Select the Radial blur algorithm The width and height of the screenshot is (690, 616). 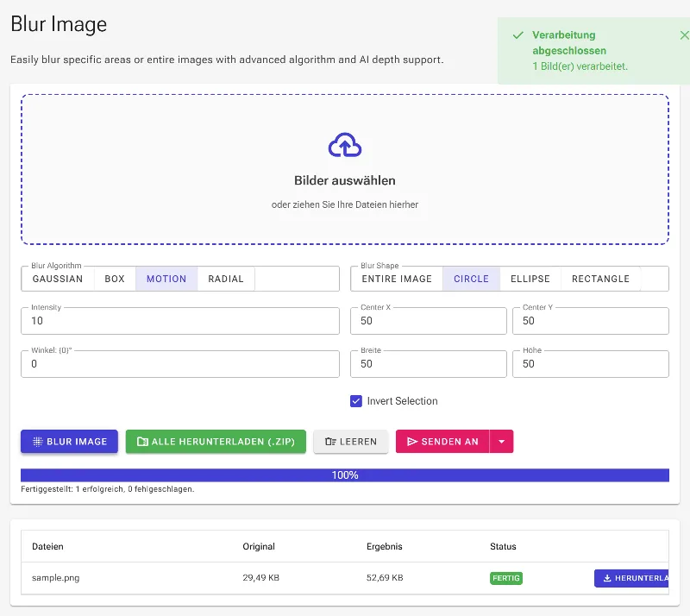226,279
